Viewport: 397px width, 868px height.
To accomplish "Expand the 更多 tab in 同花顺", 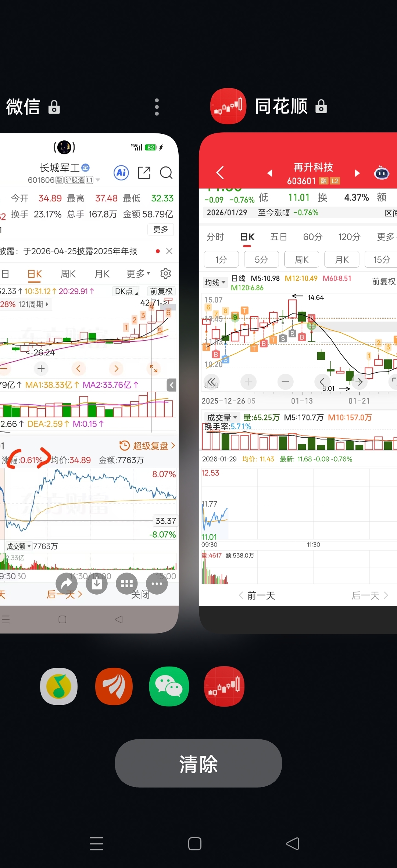I will pyautogui.click(x=387, y=237).
